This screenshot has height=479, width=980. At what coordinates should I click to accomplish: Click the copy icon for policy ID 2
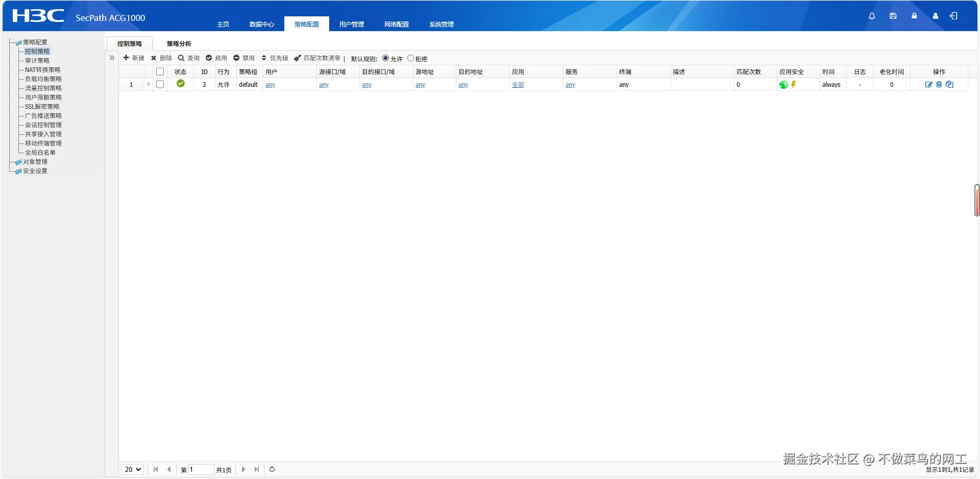pyautogui.click(x=949, y=85)
